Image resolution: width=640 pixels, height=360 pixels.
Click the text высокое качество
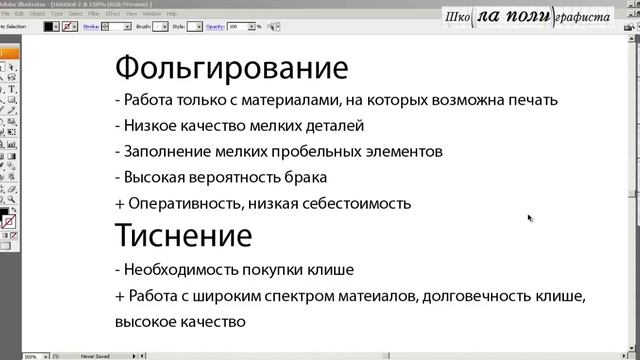(x=180, y=322)
